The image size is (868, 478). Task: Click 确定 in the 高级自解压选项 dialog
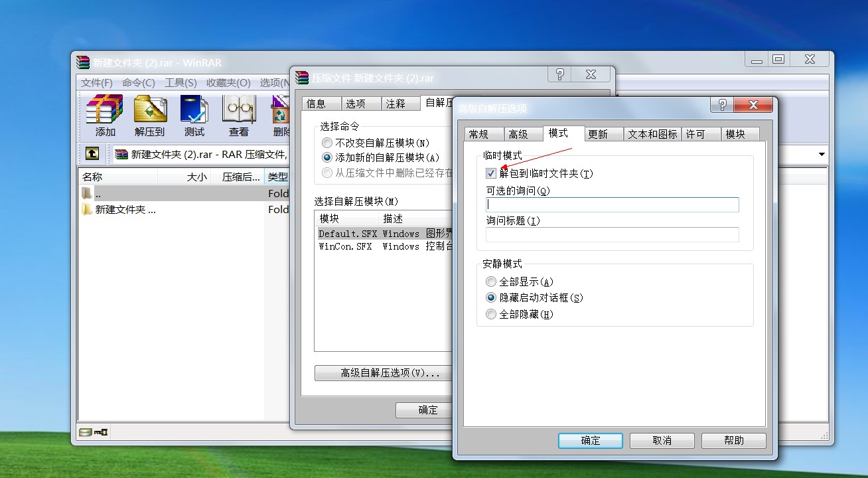pos(591,441)
